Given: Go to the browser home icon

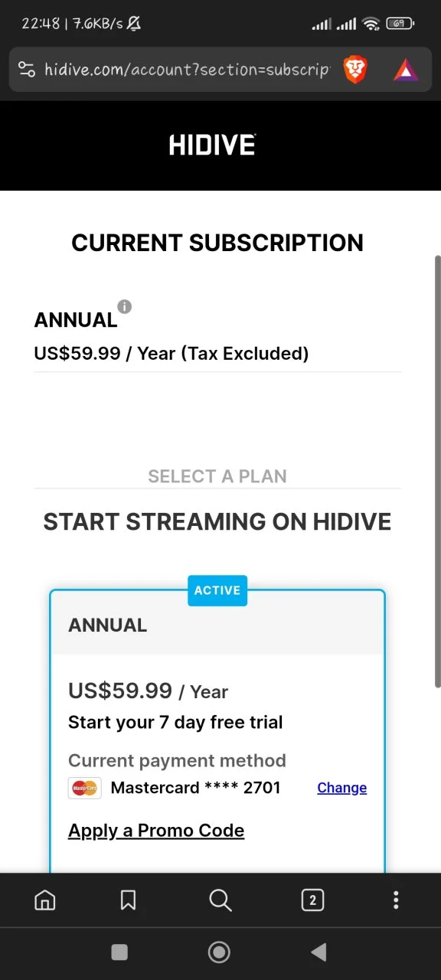Looking at the screenshot, I should tap(45, 900).
